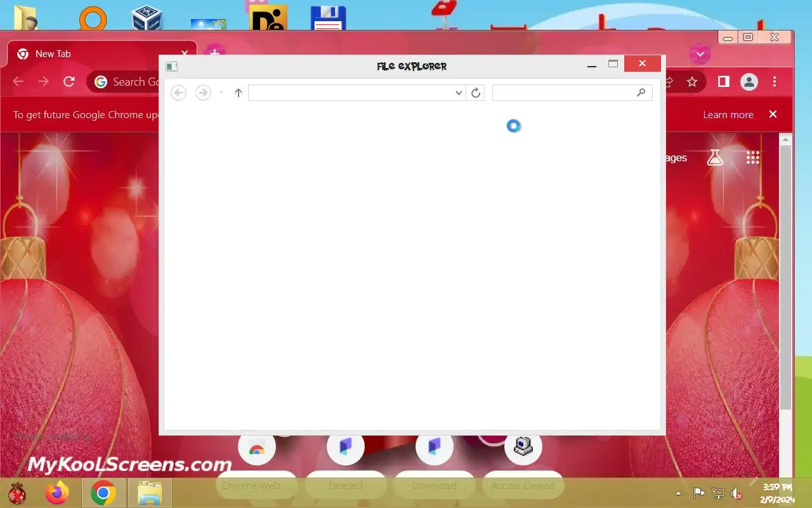This screenshot has width=812, height=508.
Task: Open Chrome tab search dropdown arrow
Action: pos(700,55)
